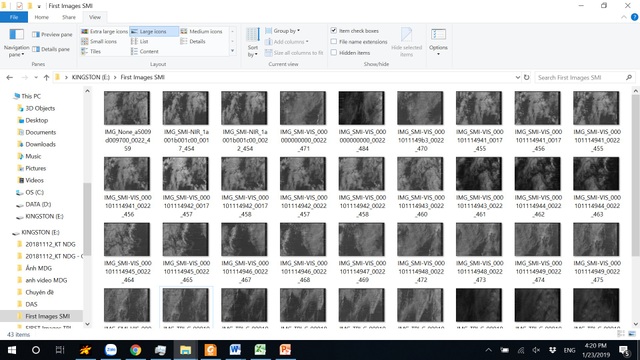Image resolution: width=640 pixels, height=360 pixels.
Task: Select Large icons layout
Action: (154, 31)
